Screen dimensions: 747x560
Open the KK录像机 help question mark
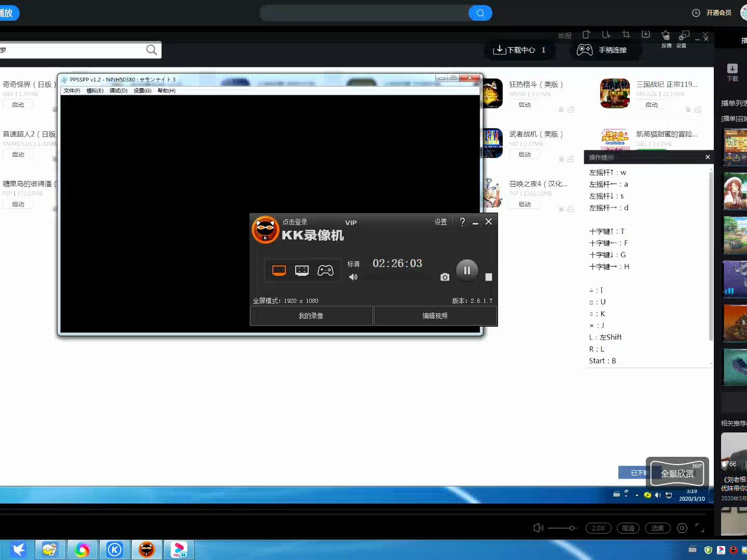tap(462, 222)
